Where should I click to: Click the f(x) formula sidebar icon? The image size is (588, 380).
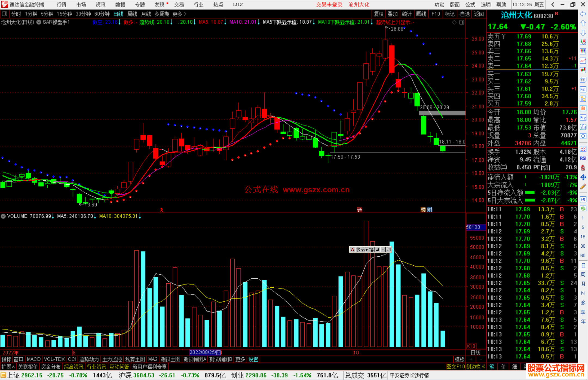tap(583, 127)
